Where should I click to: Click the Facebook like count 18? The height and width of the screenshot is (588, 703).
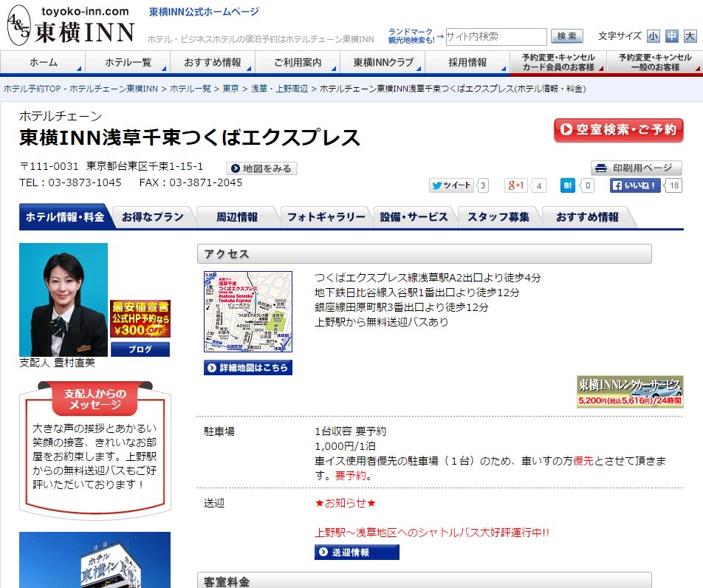point(674,185)
